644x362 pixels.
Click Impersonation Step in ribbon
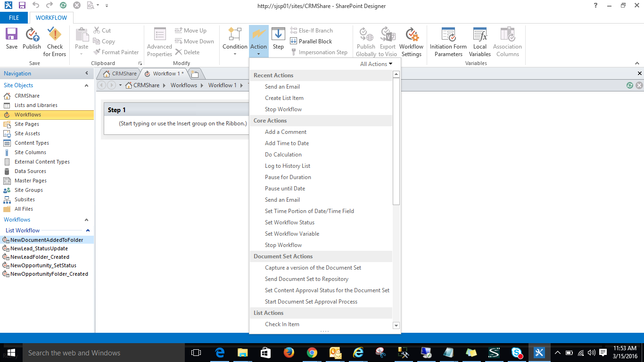[318, 52]
